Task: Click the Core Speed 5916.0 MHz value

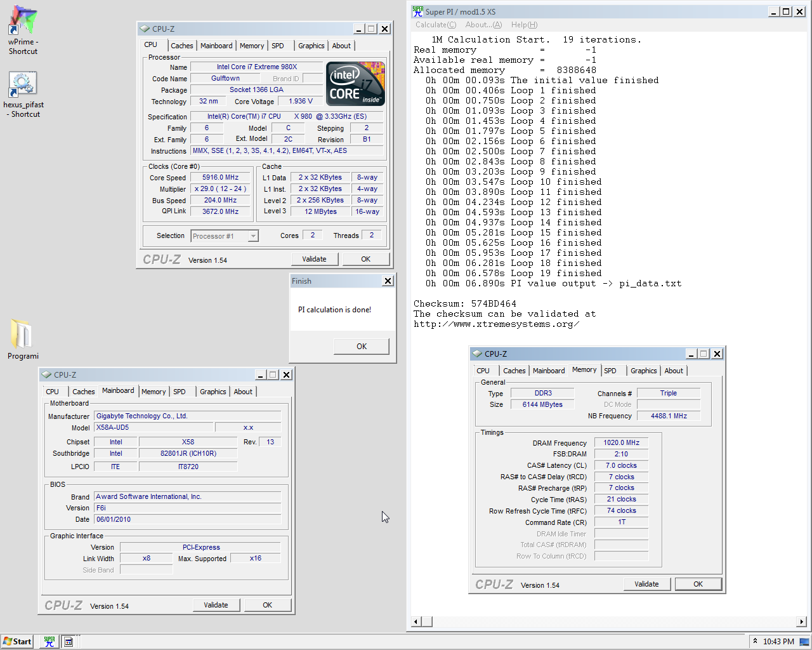Action: pyautogui.click(x=221, y=178)
